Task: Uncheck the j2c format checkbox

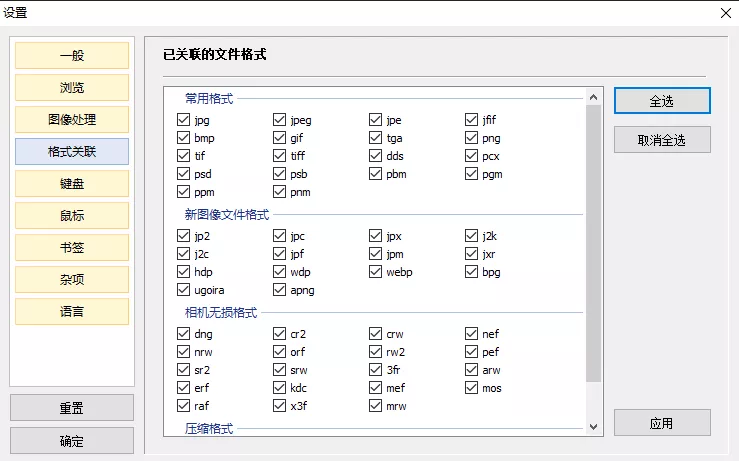Action: tap(183, 254)
